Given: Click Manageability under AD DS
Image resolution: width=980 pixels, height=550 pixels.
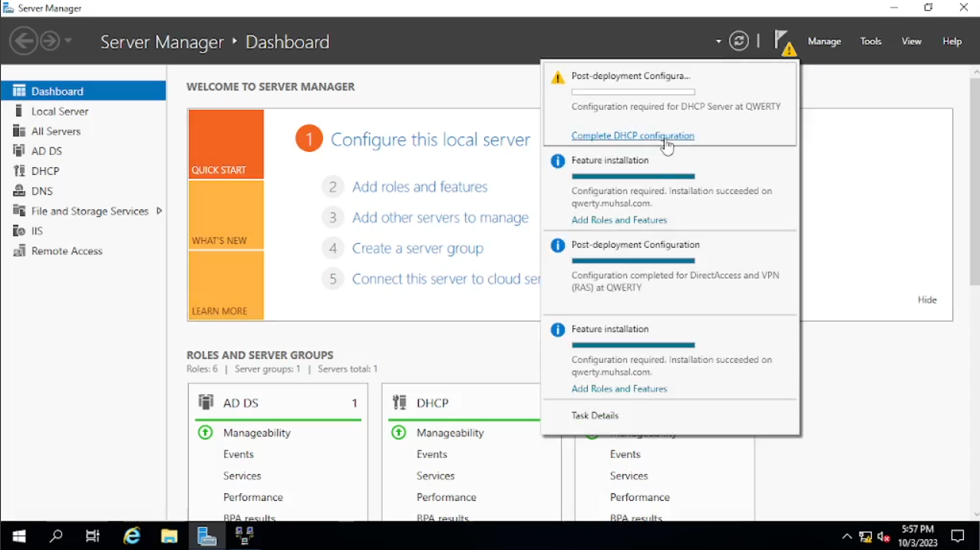Looking at the screenshot, I should coord(256,433).
